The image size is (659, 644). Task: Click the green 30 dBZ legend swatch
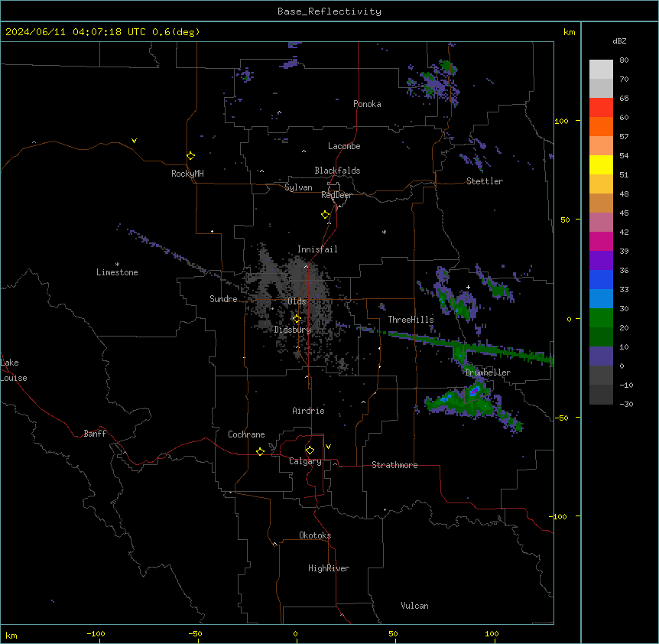pos(601,318)
